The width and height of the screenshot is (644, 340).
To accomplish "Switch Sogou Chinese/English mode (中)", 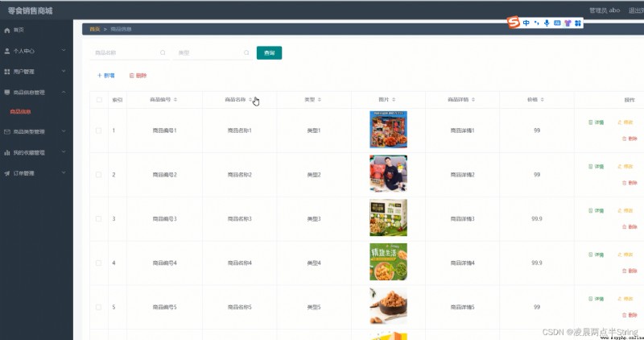I will tap(526, 23).
